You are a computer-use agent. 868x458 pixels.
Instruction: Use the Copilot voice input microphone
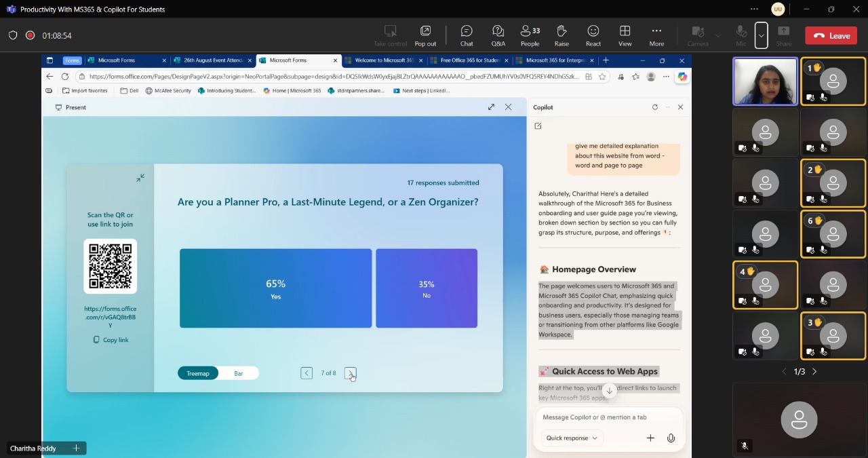(671, 438)
